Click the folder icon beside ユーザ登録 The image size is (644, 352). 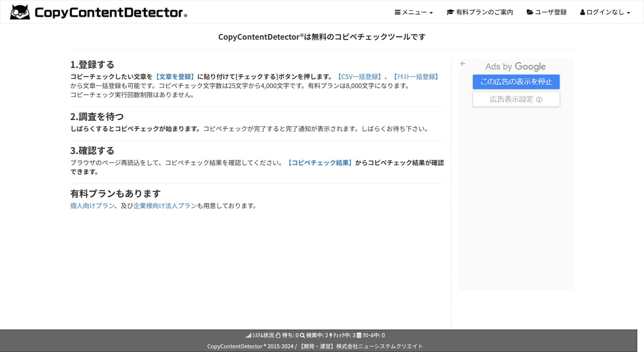[x=530, y=12]
